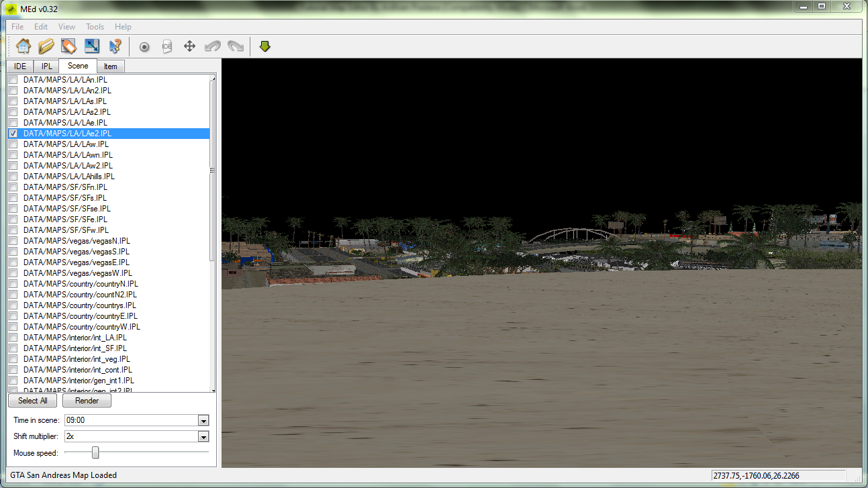Open the Tools menu
868x488 pixels.
(95, 27)
